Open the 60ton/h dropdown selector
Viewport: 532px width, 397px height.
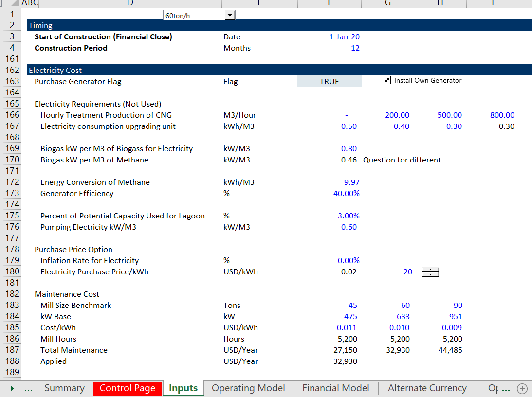pos(229,15)
